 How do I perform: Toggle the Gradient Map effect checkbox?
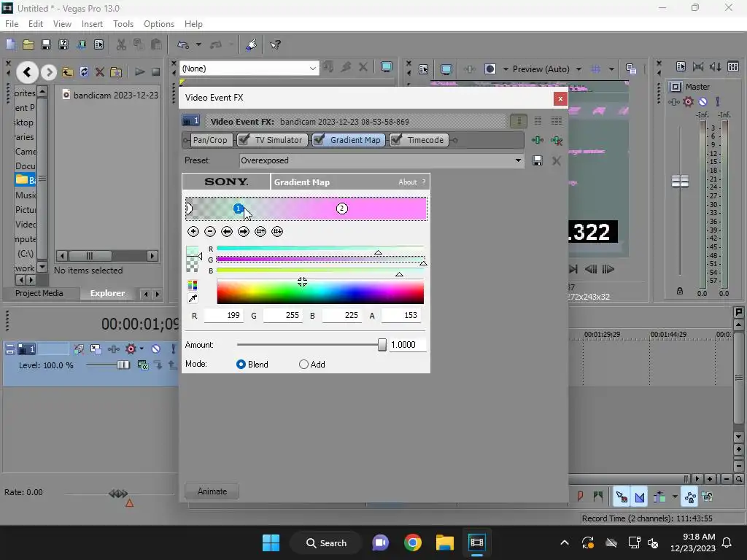click(319, 139)
